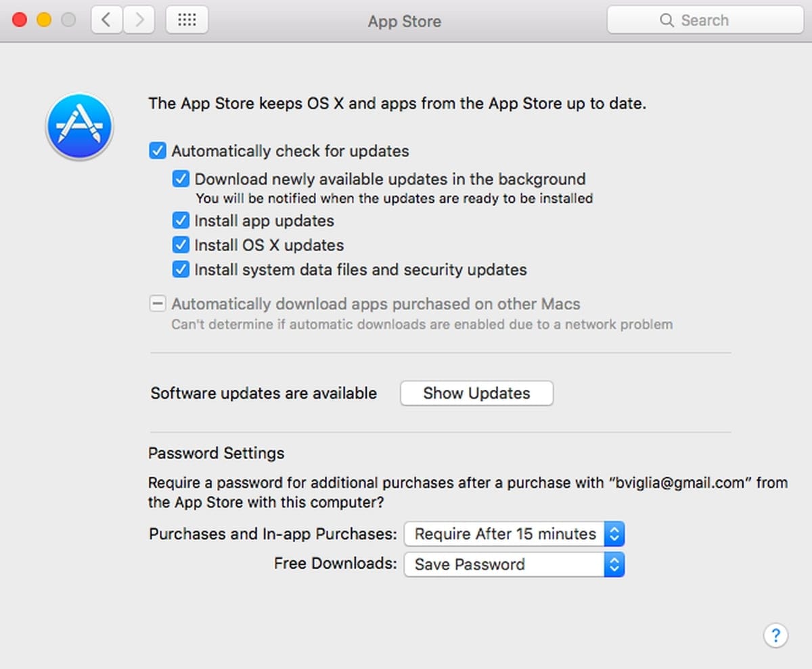Toggle Download newly available updates in background

[181, 179]
